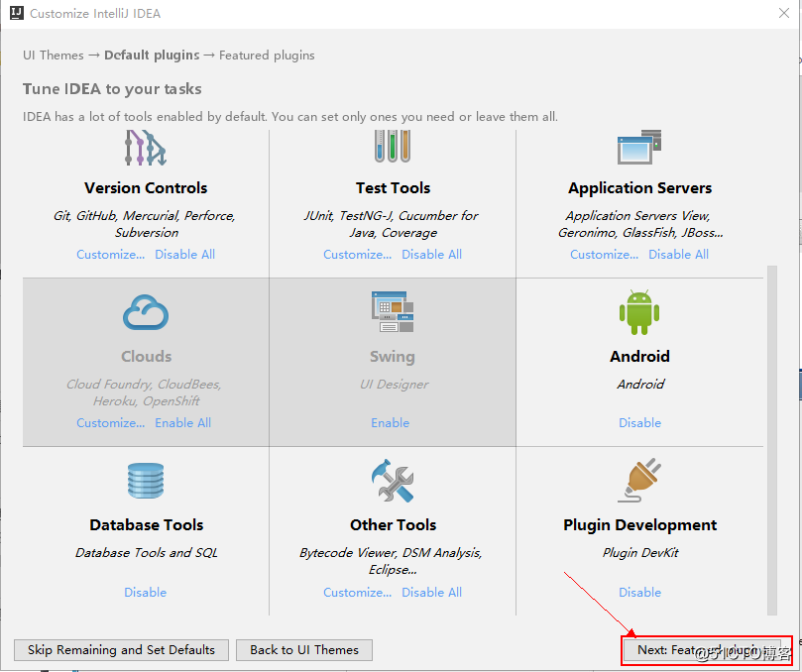Viewport: 802px width, 672px height.
Task: Click the Database Tools cylinder icon
Action: [146, 481]
